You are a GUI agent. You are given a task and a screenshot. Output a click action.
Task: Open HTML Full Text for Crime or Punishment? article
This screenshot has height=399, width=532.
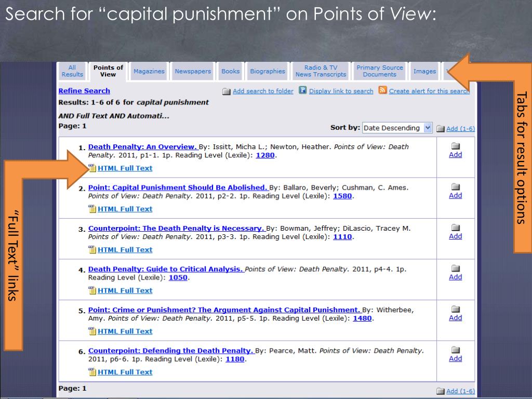pos(125,331)
